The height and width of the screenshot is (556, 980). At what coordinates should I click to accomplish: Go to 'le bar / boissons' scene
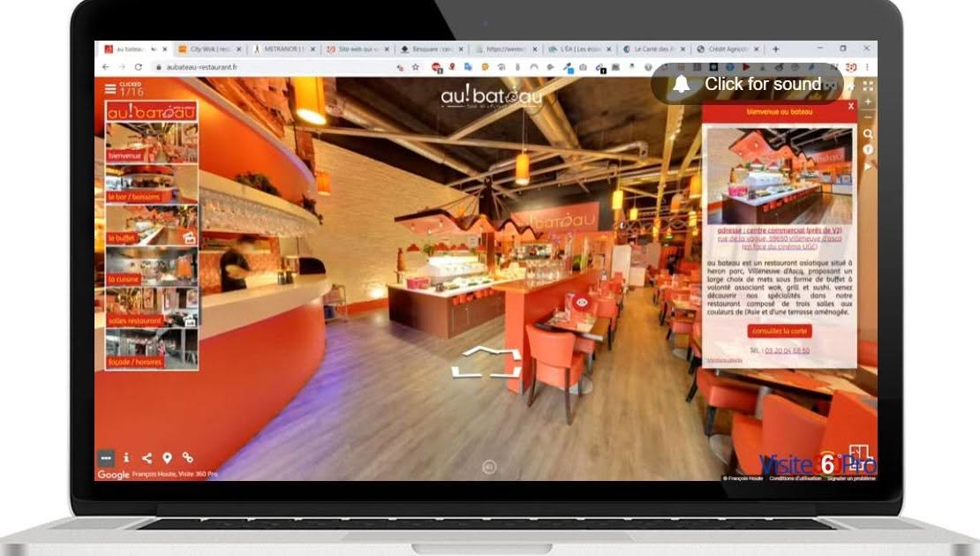(152, 184)
